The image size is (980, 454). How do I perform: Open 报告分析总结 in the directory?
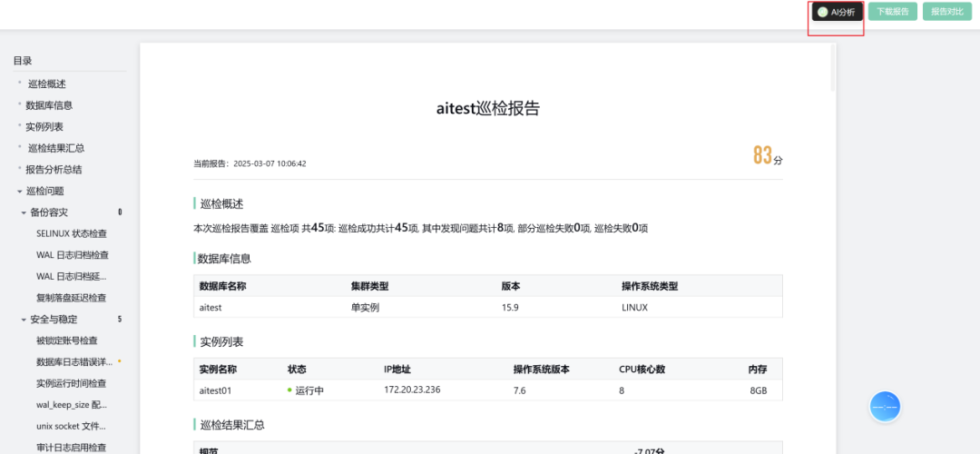click(x=54, y=170)
